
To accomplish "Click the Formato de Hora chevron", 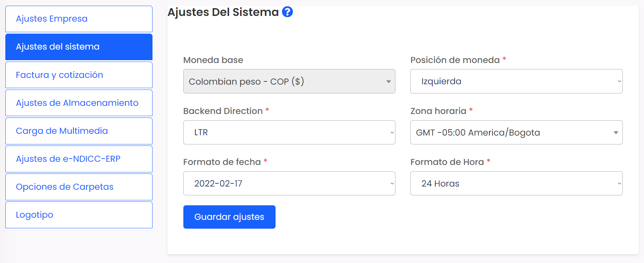I will [619, 183].
